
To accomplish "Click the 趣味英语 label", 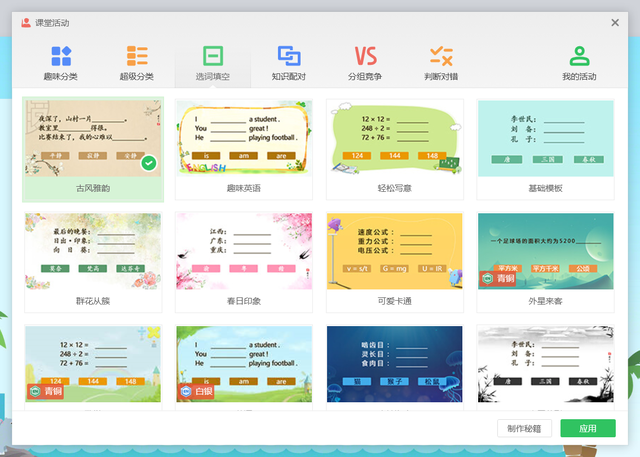I will click(244, 189).
